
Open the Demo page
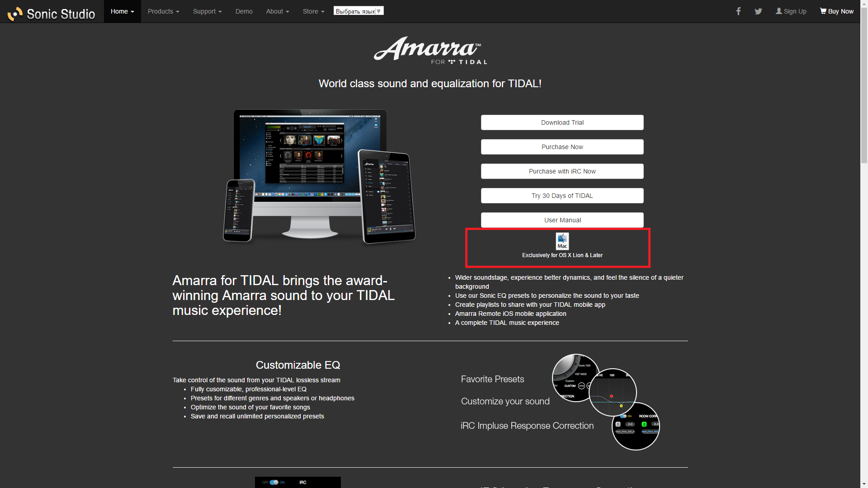(244, 11)
